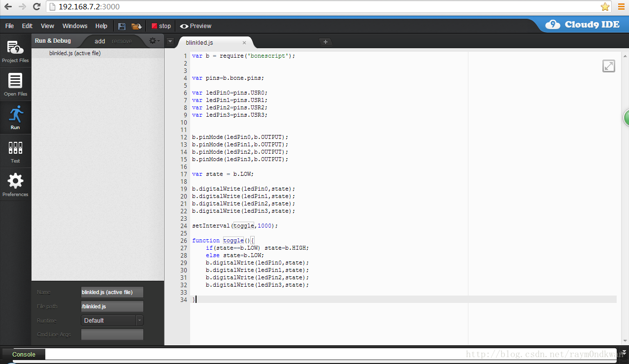Image resolution: width=629 pixels, height=364 pixels.
Task: Click 'else state=b.LOW;' code line
Action: [235, 255]
